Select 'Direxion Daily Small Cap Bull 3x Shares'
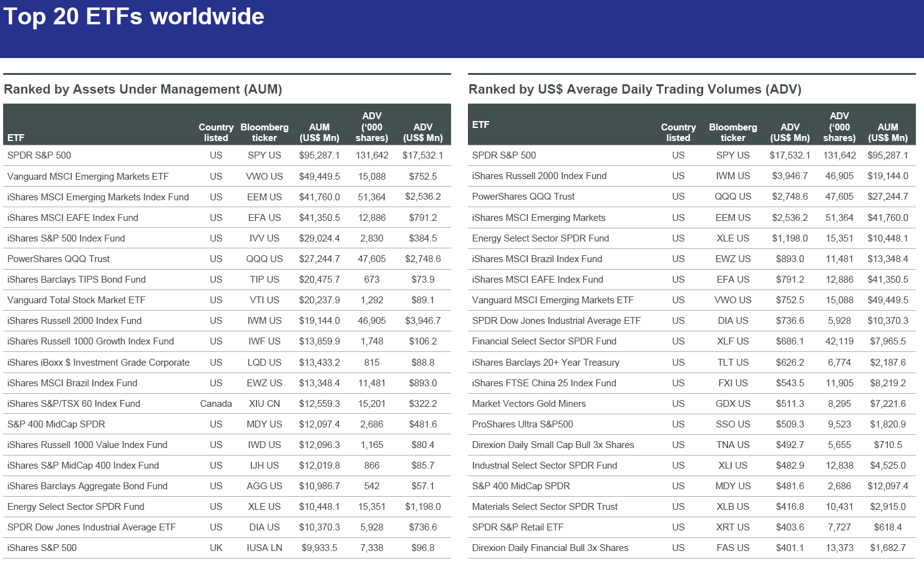 tap(553, 445)
